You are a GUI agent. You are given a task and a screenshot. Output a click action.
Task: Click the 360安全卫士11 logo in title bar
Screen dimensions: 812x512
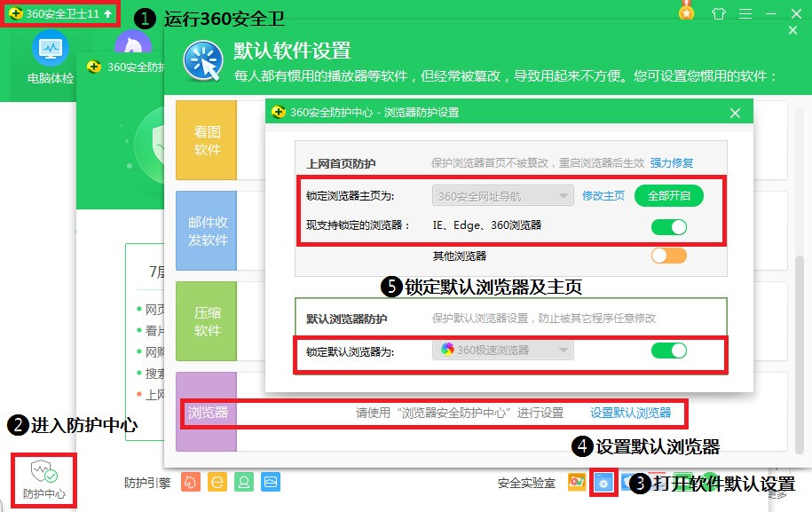[x=16, y=13]
